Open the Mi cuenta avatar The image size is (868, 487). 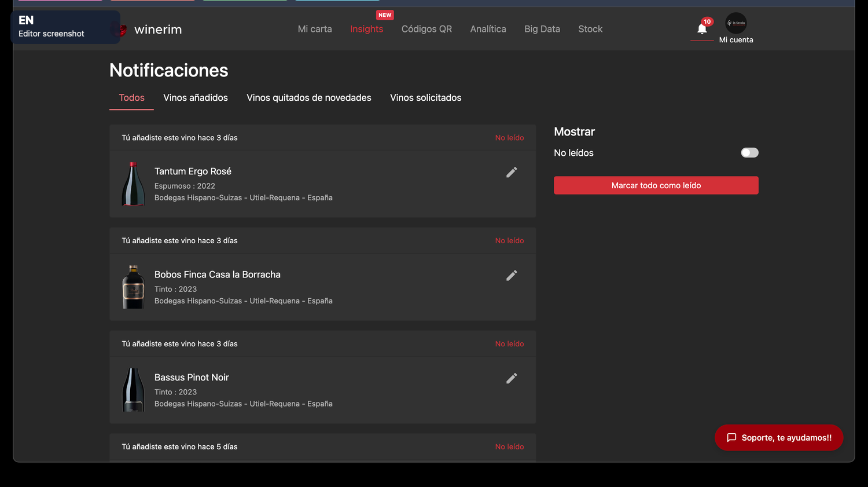(736, 23)
